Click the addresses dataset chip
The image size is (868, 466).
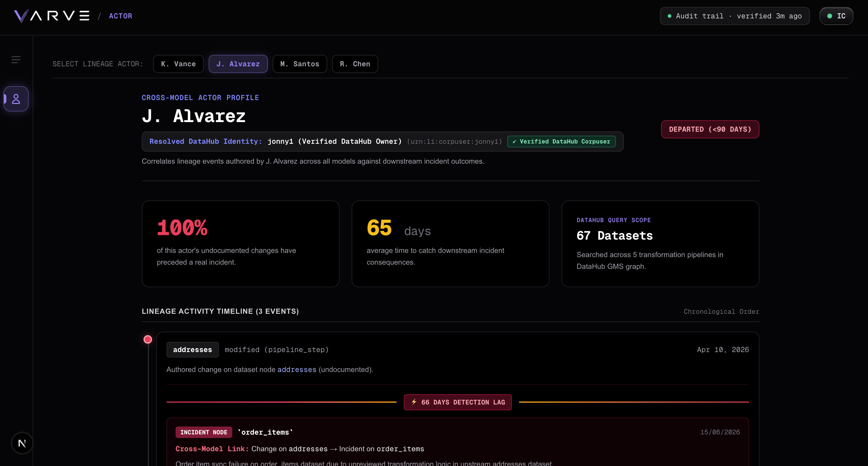click(x=192, y=350)
